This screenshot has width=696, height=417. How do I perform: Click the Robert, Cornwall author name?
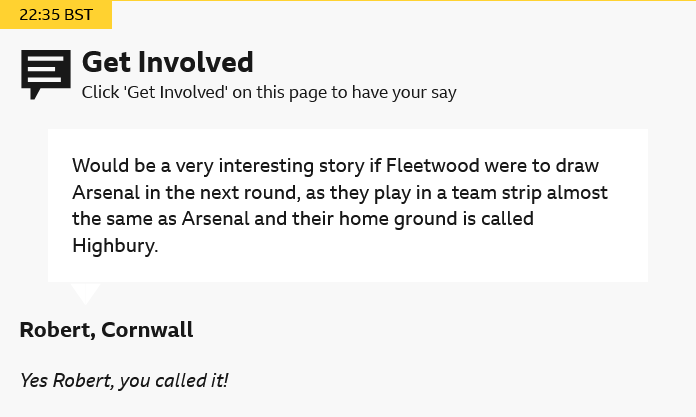[107, 330]
